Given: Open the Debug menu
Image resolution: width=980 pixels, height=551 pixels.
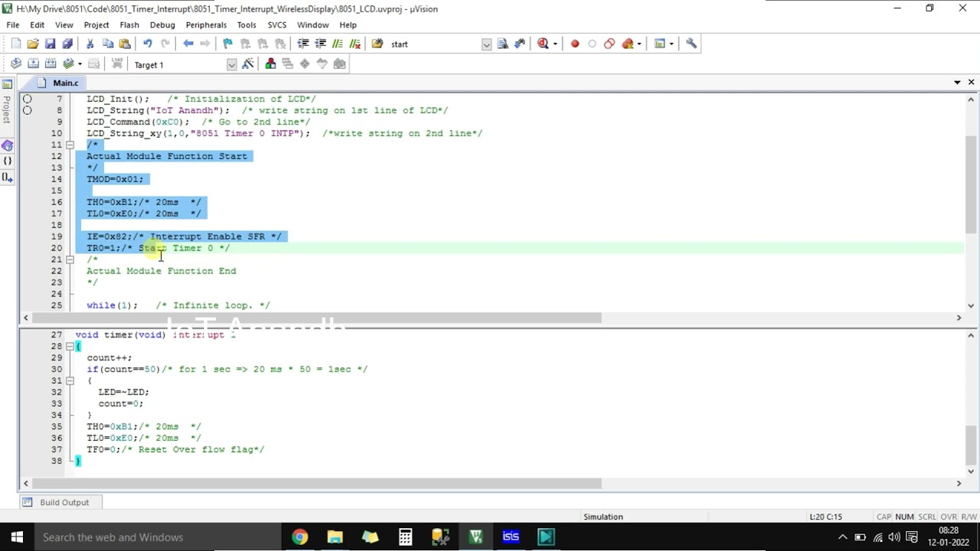Looking at the screenshot, I should pyautogui.click(x=162, y=24).
